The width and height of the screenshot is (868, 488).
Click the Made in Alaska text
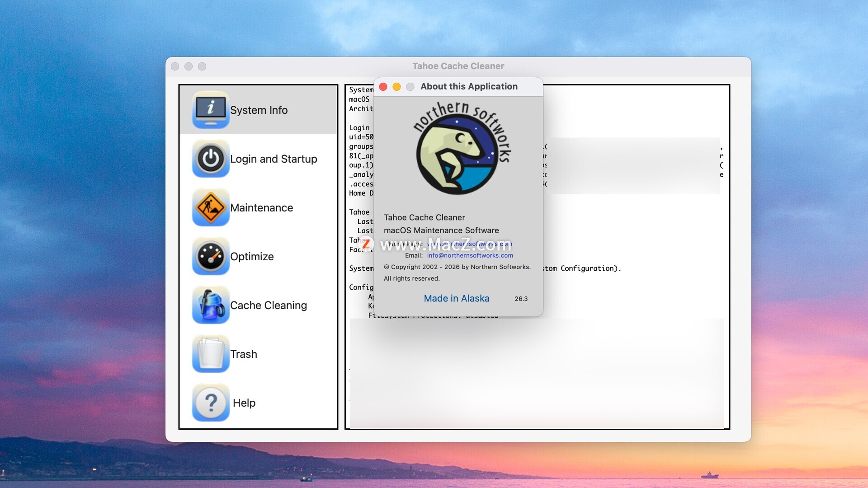pyautogui.click(x=456, y=298)
